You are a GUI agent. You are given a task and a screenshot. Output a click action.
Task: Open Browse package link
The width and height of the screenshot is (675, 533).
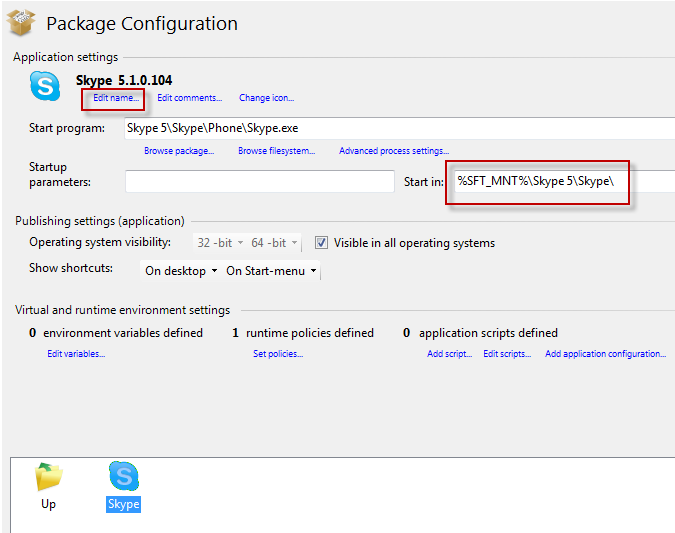tap(179, 151)
